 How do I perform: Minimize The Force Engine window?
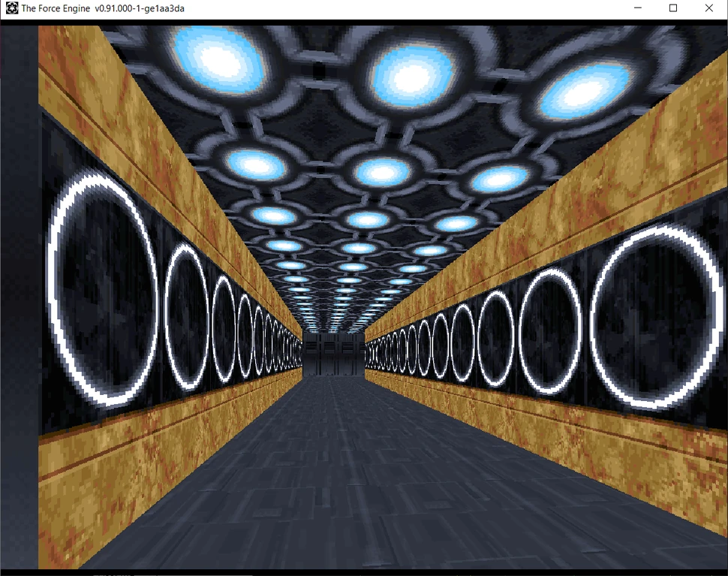[637, 8]
